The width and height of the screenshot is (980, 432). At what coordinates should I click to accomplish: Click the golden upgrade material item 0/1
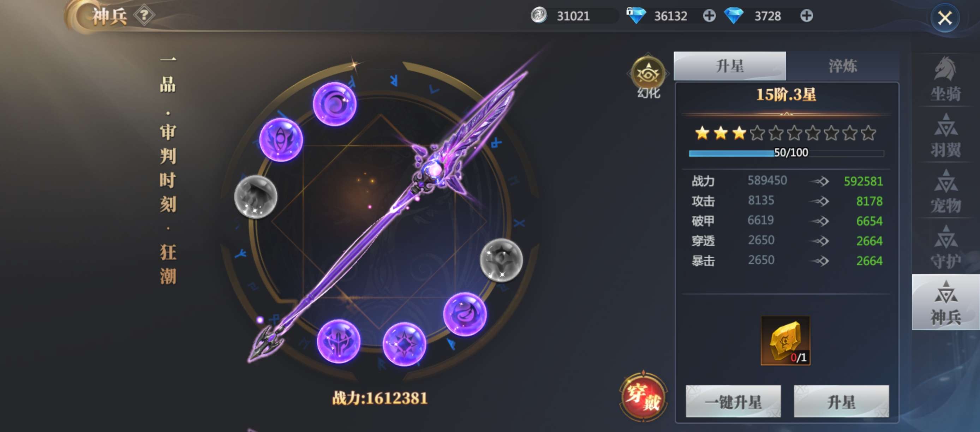point(785,341)
